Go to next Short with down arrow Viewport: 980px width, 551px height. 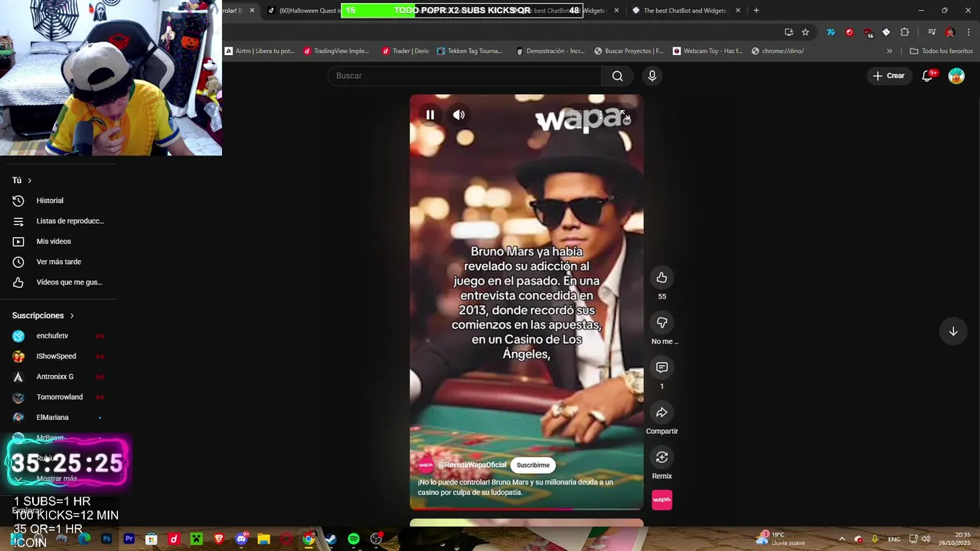(x=953, y=331)
